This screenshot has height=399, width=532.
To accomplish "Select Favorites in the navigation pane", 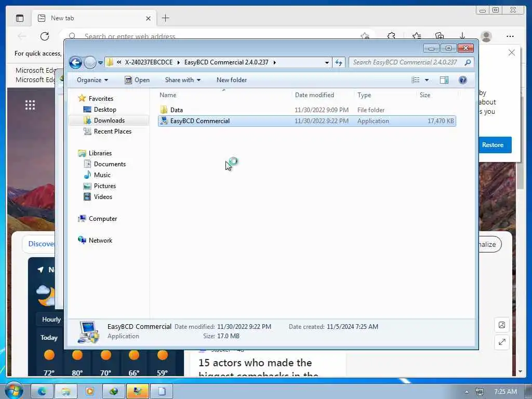I will pyautogui.click(x=101, y=98).
